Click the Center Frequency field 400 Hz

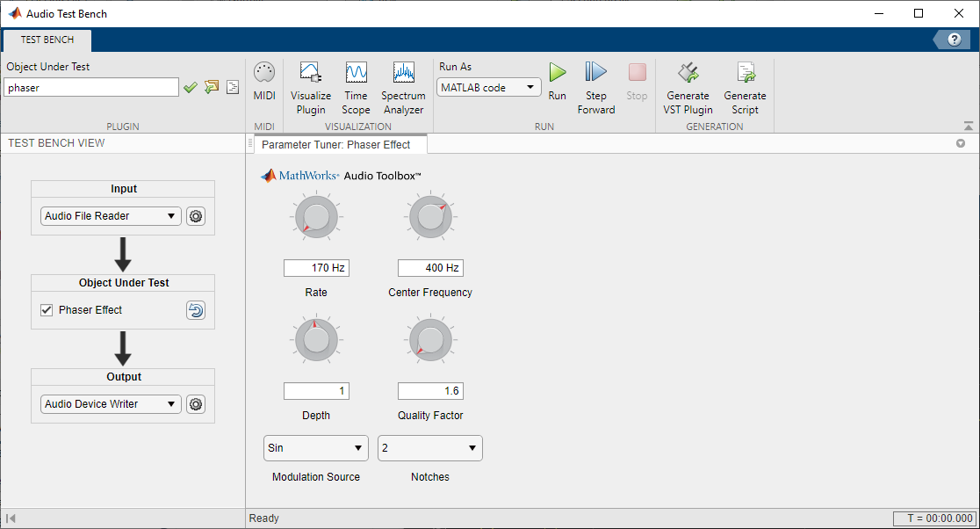430,268
